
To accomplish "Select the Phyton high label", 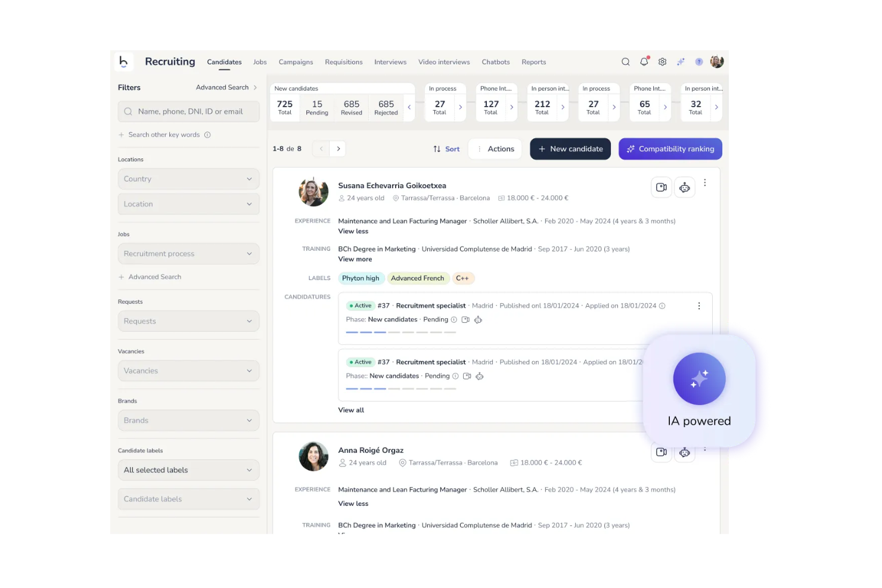I will [x=361, y=278].
